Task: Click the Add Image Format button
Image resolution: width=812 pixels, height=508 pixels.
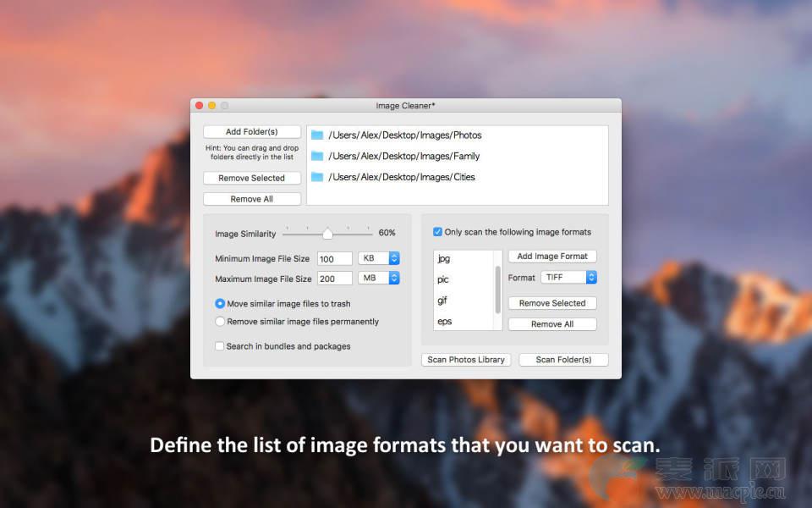Action: pos(552,257)
